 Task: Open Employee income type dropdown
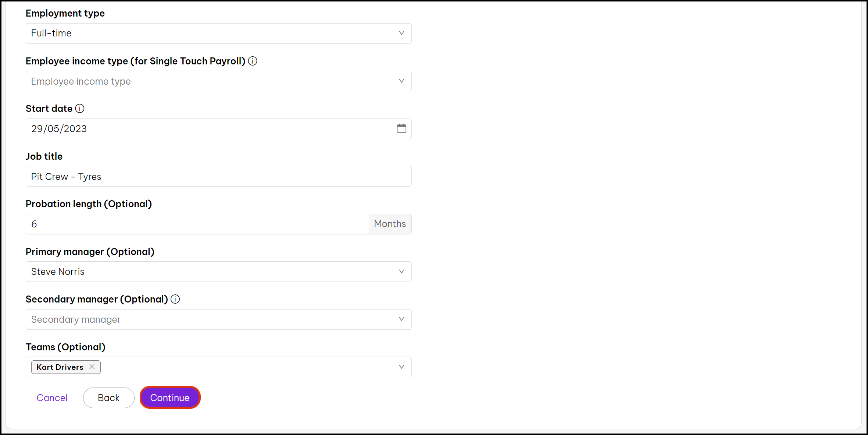coord(218,81)
